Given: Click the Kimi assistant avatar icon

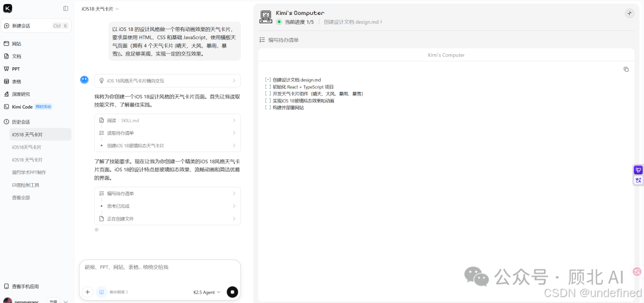Looking at the screenshot, I should [84, 80].
